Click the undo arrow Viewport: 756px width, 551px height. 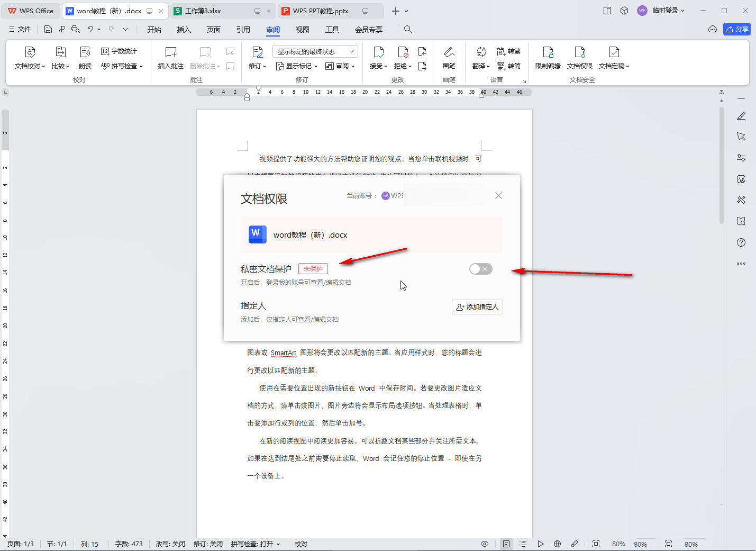tap(90, 29)
